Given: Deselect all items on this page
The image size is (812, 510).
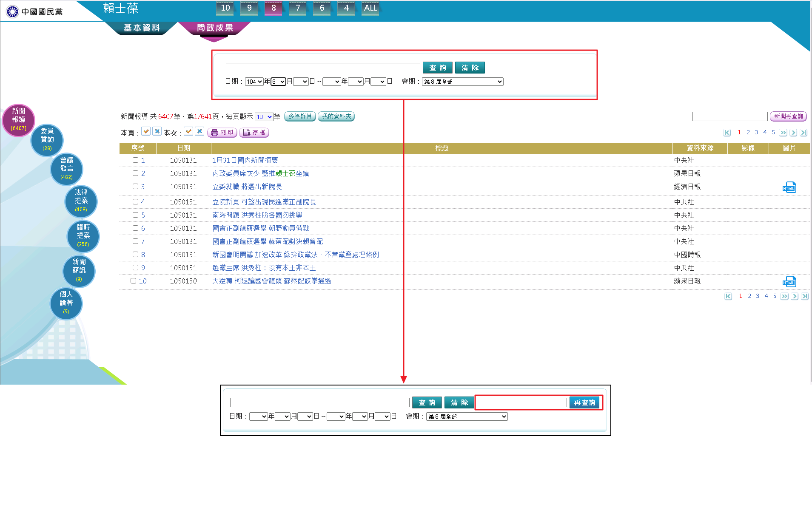Looking at the screenshot, I should [157, 132].
